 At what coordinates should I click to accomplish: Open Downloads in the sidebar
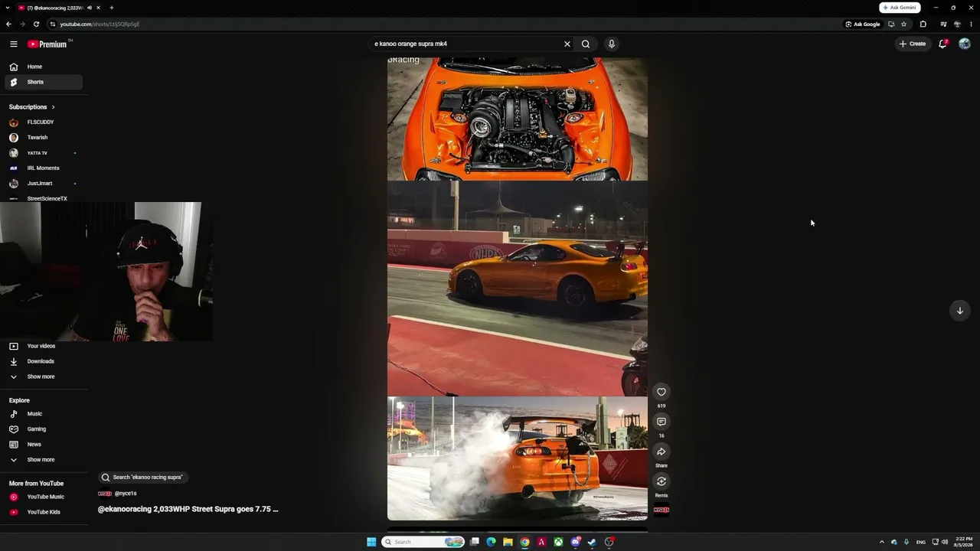click(x=44, y=361)
